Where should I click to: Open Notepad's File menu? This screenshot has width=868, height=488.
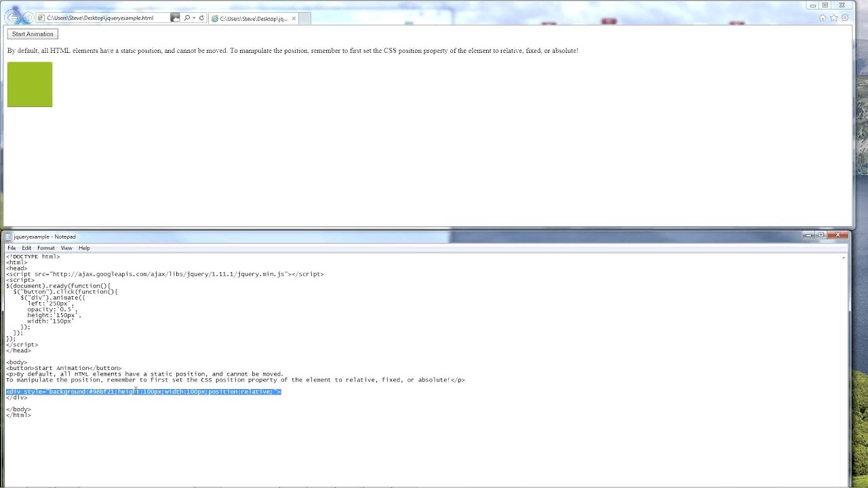[x=12, y=248]
